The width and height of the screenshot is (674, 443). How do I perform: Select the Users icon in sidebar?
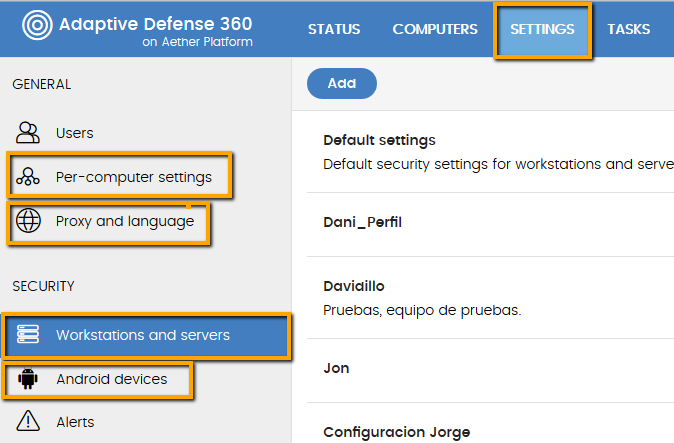28,132
